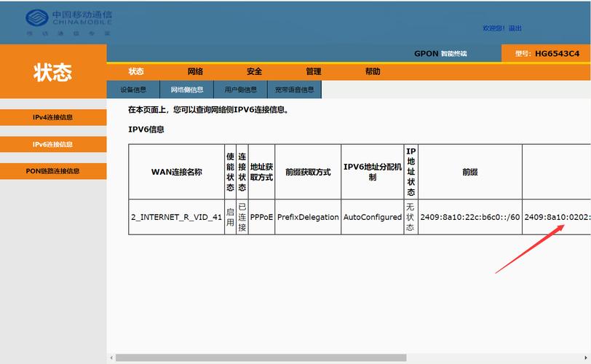Click prefix value 2409:8a10:22c:b6c0::/60
591x364 pixels.
pyautogui.click(x=470, y=217)
